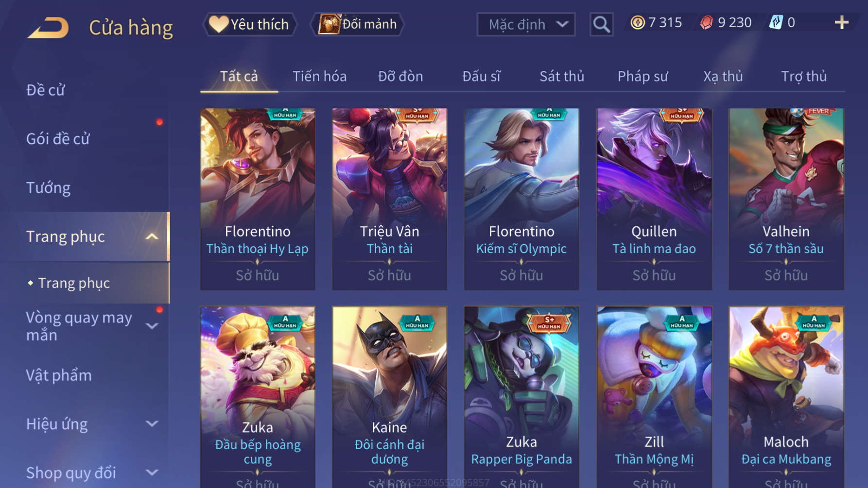Screen dimensions: 868x488
Task: Open search with the magnifier icon
Action: pos(601,24)
